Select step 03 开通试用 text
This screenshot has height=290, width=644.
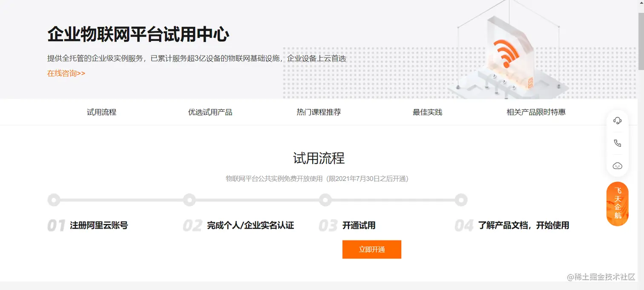[359, 225]
